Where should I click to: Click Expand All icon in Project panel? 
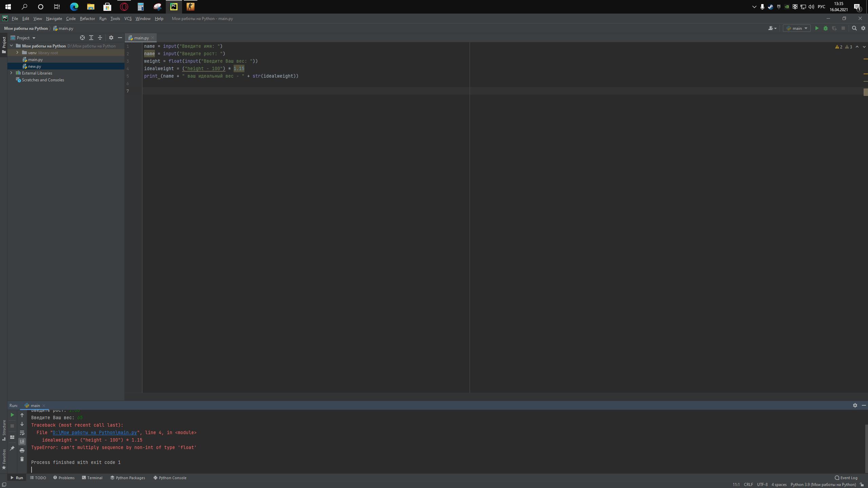tap(91, 38)
